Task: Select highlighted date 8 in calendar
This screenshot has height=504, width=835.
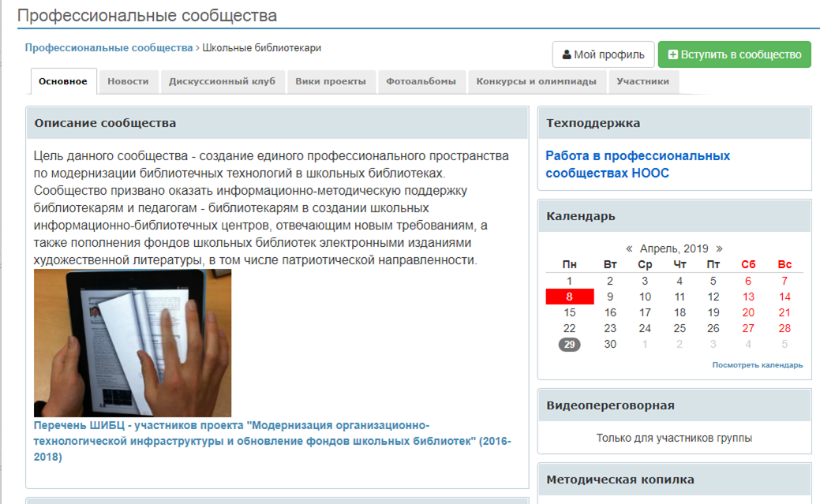Action: coord(570,297)
